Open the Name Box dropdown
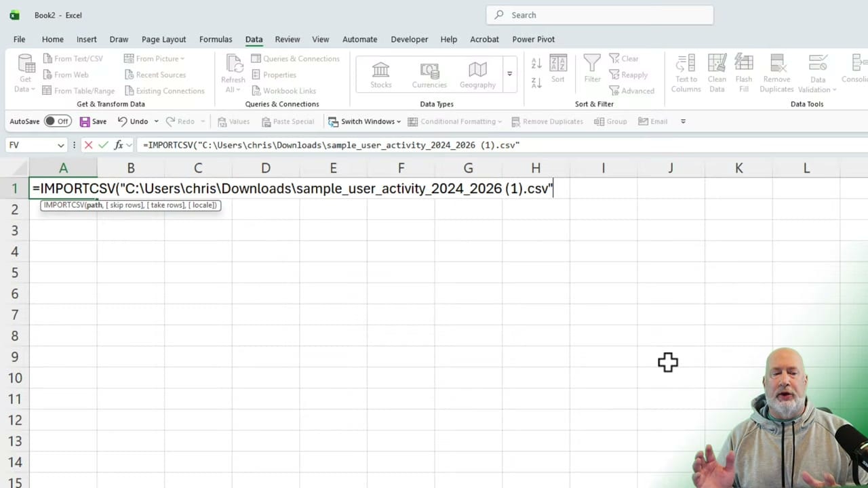This screenshot has height=488, width=868. (x=60, y=144)
